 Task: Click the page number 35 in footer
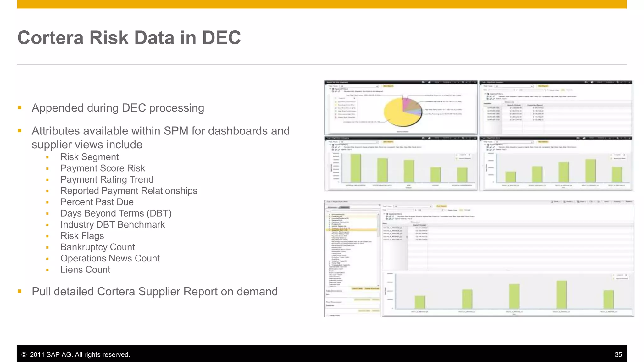(618, 354)
